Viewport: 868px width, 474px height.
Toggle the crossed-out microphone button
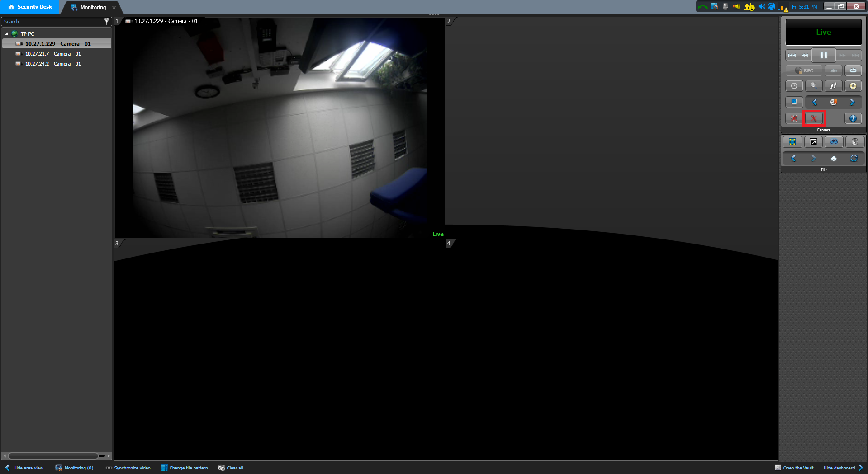click(x=814, y=118)
